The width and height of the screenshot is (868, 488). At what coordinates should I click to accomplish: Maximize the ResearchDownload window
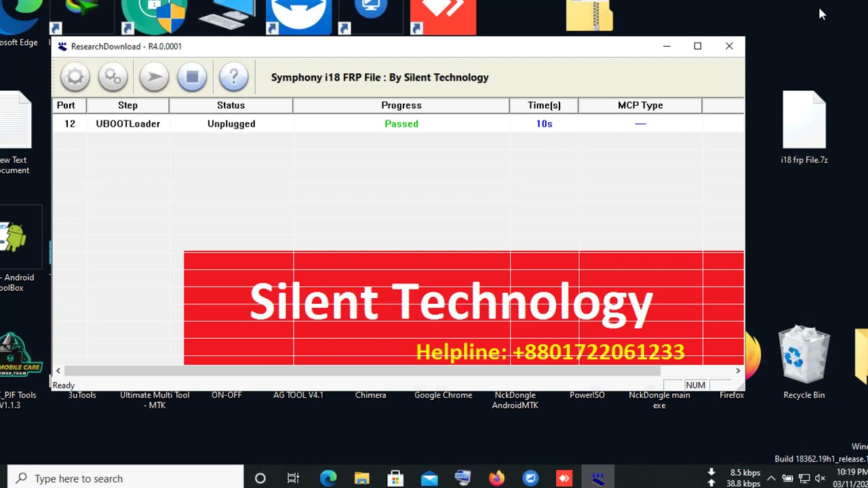click(x=697, y=46)
